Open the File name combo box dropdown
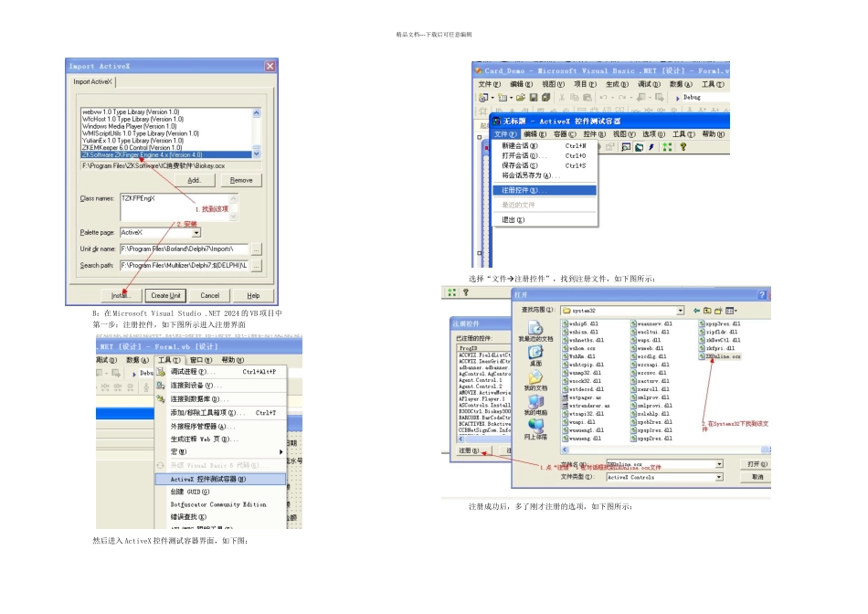Image resolution: width=868 pixels, height=614 pixels. point(719,464)
